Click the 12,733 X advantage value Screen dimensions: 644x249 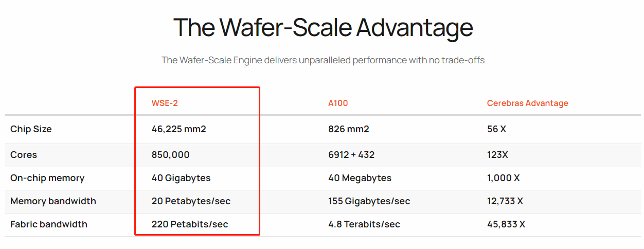[x=505, y=201]
